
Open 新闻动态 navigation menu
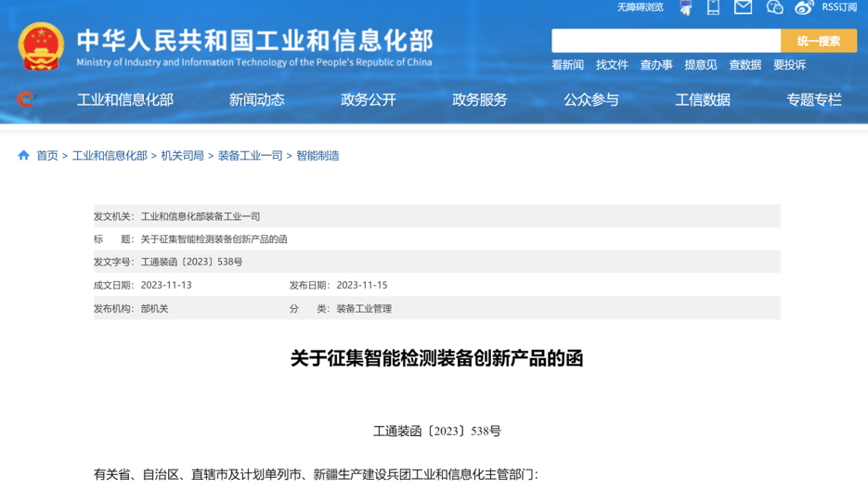tap(257, 99)
